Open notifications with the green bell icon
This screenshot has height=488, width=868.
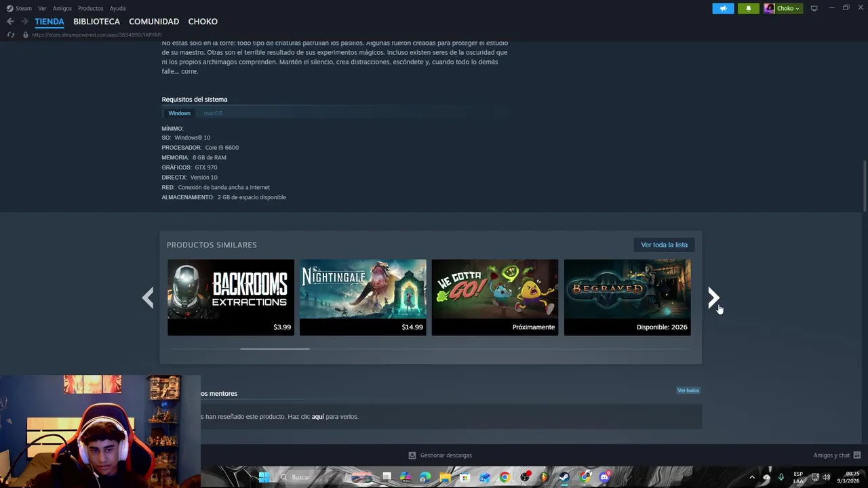pos(749,8)
